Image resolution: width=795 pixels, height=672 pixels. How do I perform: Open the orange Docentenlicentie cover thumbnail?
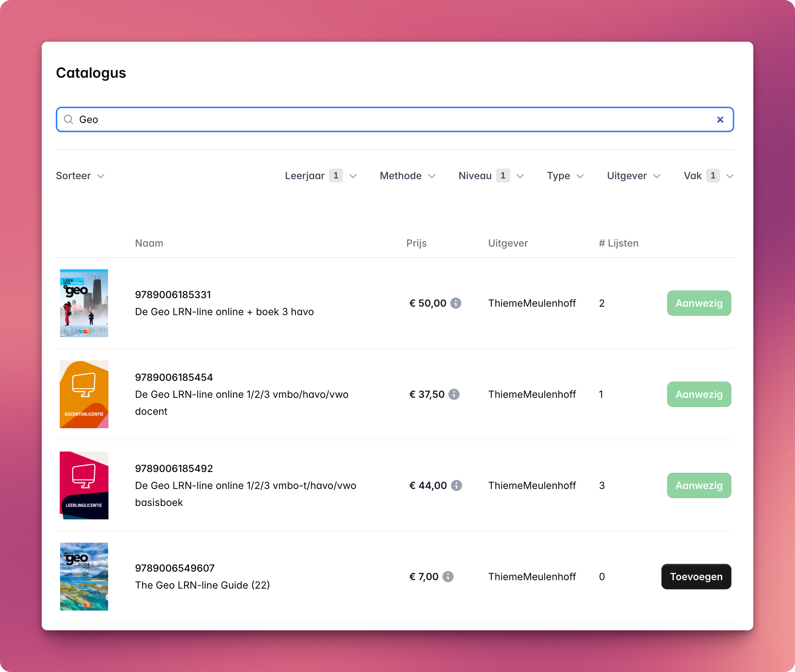click(x=84, y=394)
